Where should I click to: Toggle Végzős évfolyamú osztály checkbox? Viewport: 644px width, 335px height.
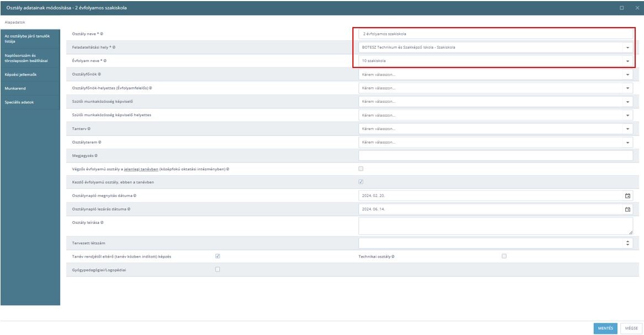(x=361, y=169)
